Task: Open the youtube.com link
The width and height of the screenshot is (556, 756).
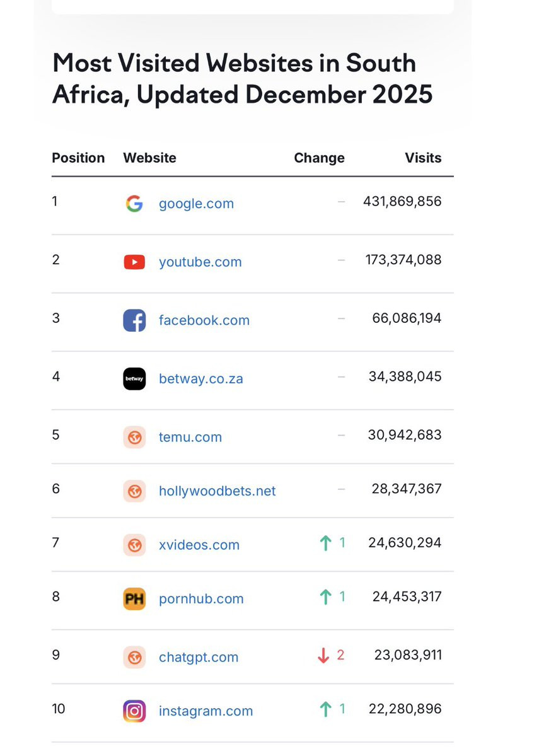Action: (x=200, y=262)
